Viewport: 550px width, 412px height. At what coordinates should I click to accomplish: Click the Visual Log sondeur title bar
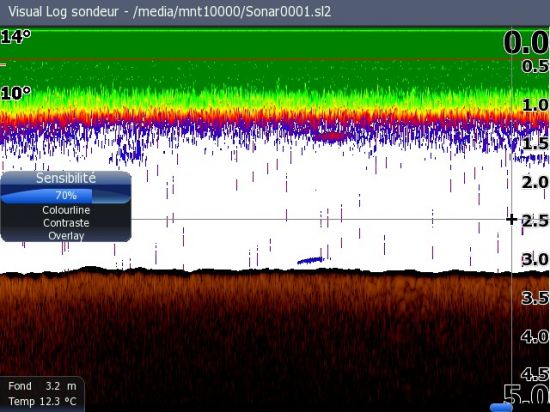[x=275, y=12]
